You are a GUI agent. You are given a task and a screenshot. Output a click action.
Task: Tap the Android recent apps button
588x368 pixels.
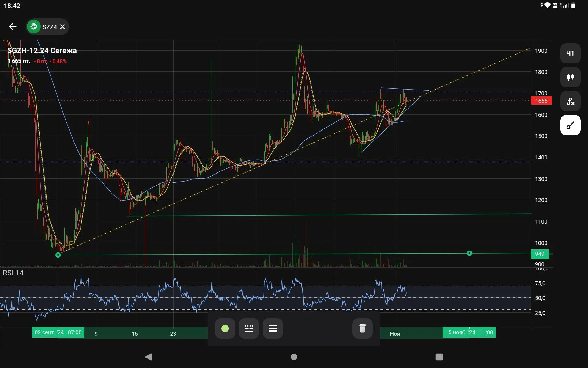[439, 357]
